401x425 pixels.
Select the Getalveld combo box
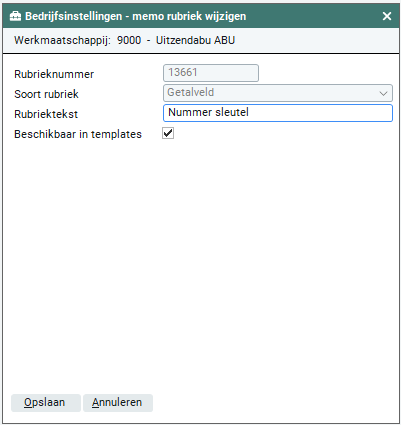tap(278, 93)
